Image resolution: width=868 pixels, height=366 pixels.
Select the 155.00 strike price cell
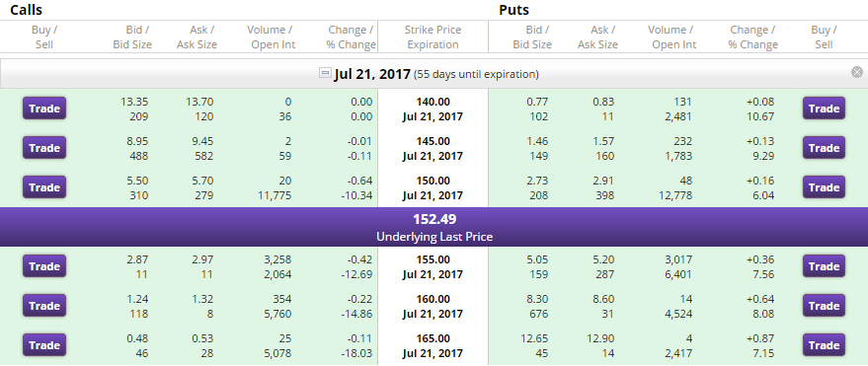pyautogui.click(x=433, y=267)
